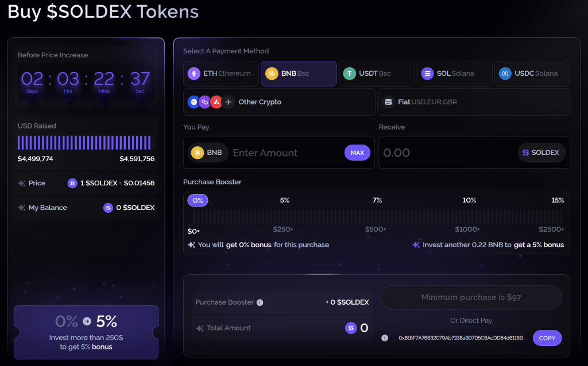588x366 pixels.
Task: Click the Purchase Booster info icon
Action: point(260,302)
